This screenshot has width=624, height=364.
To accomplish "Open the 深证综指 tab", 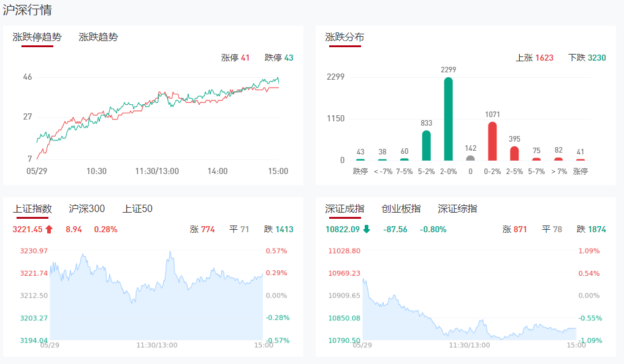I will (x=458, y=208).
